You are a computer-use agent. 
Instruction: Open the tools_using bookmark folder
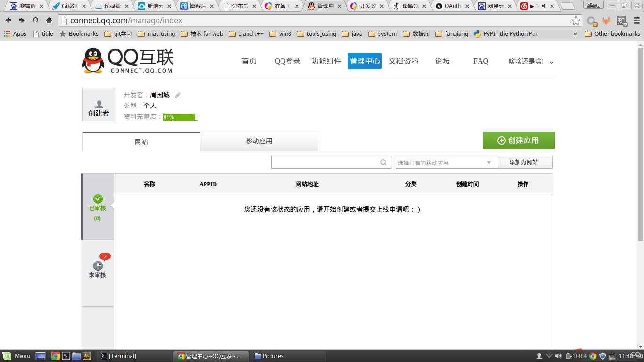[x=317, y=33]
